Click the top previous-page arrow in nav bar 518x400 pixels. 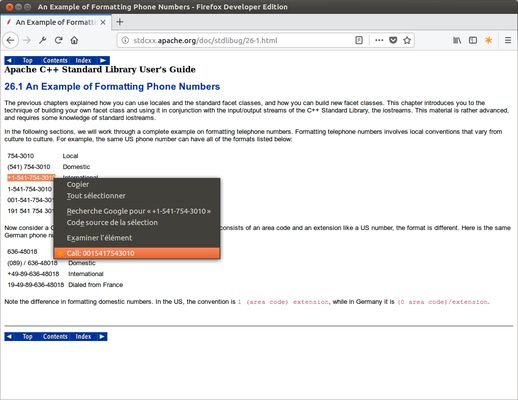9,60
